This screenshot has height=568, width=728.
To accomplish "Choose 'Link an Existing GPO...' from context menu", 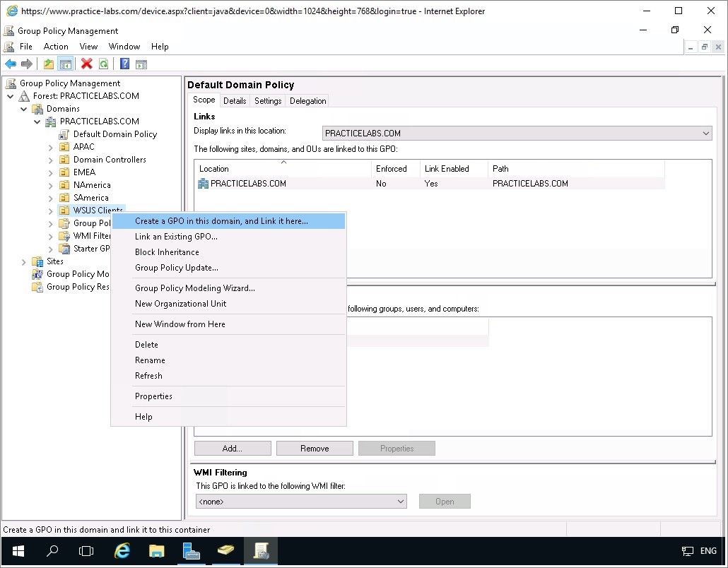I will pos(176,237).
